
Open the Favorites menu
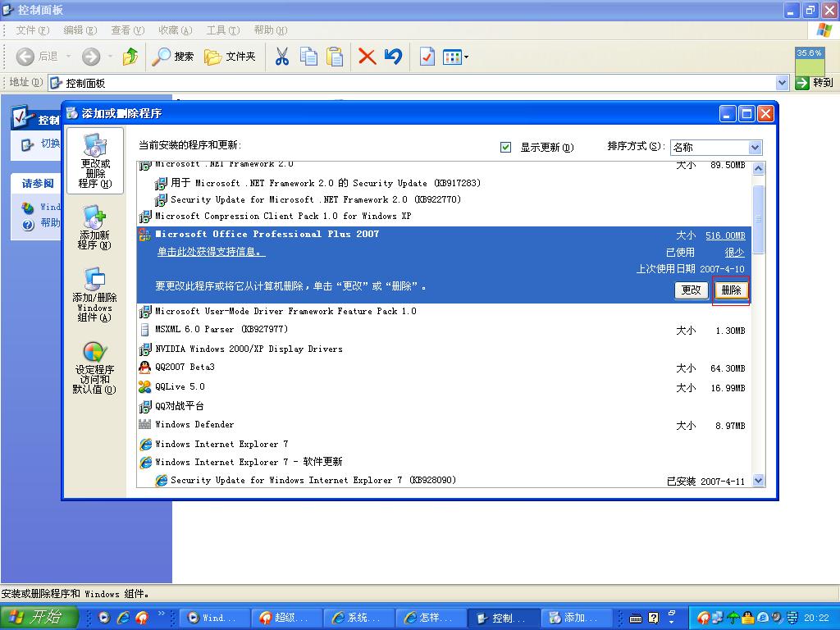pyautogui.click(x=175, y=30)
